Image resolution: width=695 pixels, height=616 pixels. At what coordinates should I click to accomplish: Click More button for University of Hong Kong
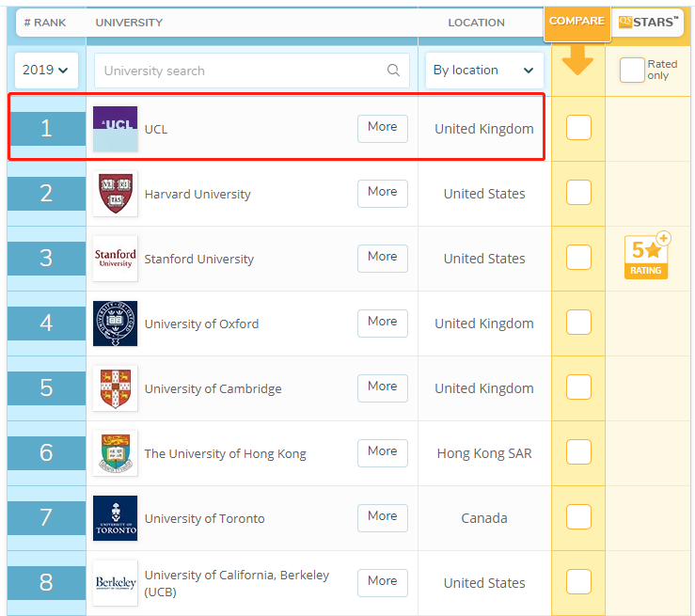383,453
